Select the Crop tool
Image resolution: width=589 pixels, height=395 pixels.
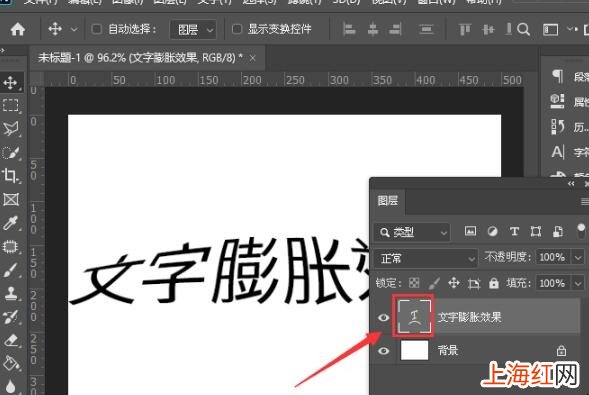10,176
